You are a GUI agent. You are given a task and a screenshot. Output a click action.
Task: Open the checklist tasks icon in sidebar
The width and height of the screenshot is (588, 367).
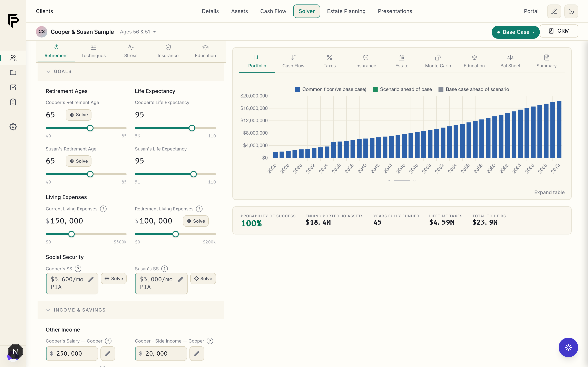click(x=13, y=87)
